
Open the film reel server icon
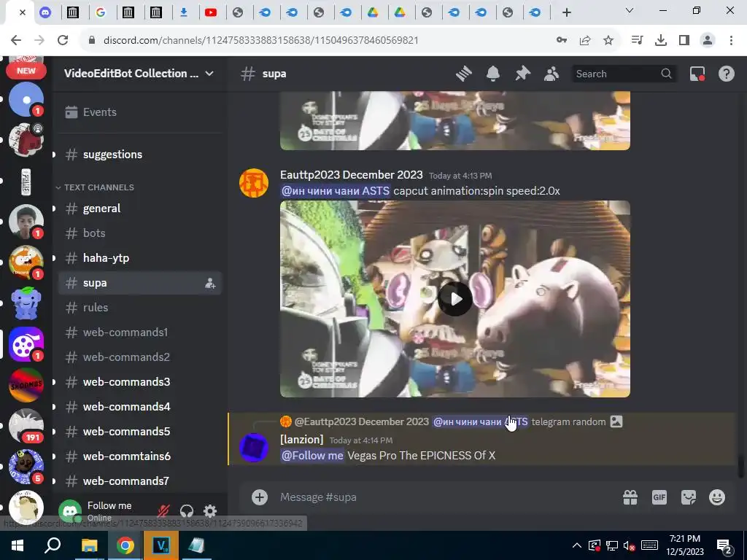point(26,344)
